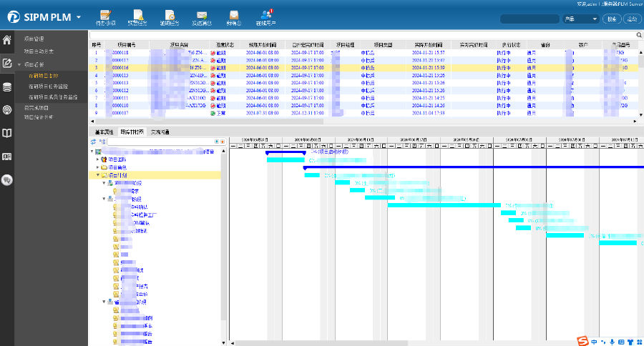Open the book icon in left sidebar
Image resolution: width=644 pixels, height=346 pixels.
coord(8,133)
